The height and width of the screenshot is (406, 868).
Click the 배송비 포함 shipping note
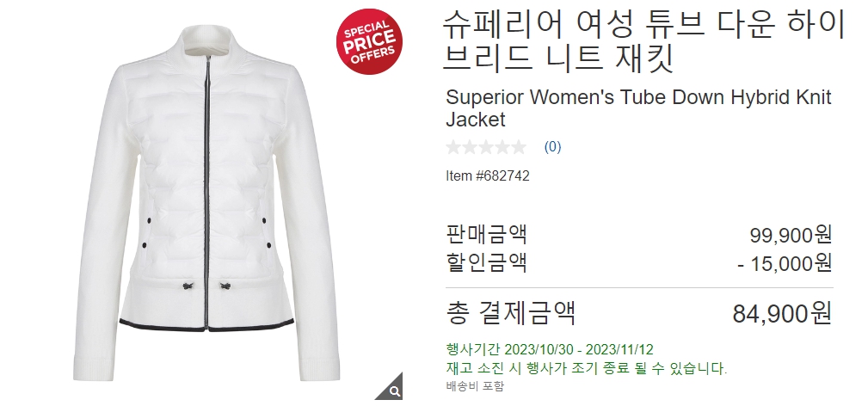pyautogui.click(x=475, y=386)
